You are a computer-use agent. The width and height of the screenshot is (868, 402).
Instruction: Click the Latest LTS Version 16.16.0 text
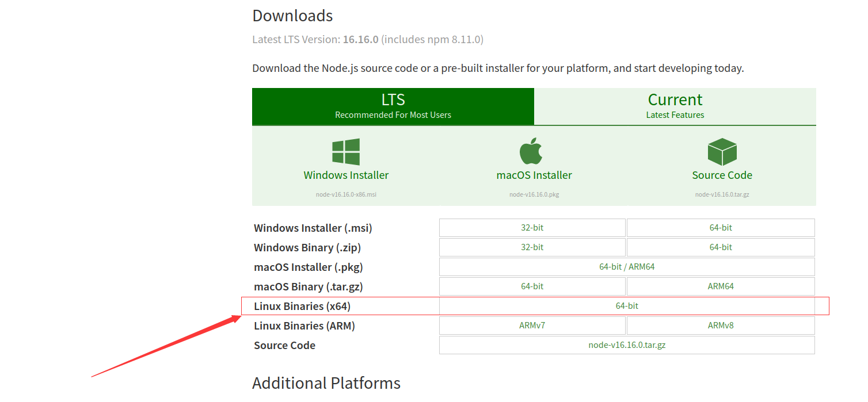(x=368, y=40)
